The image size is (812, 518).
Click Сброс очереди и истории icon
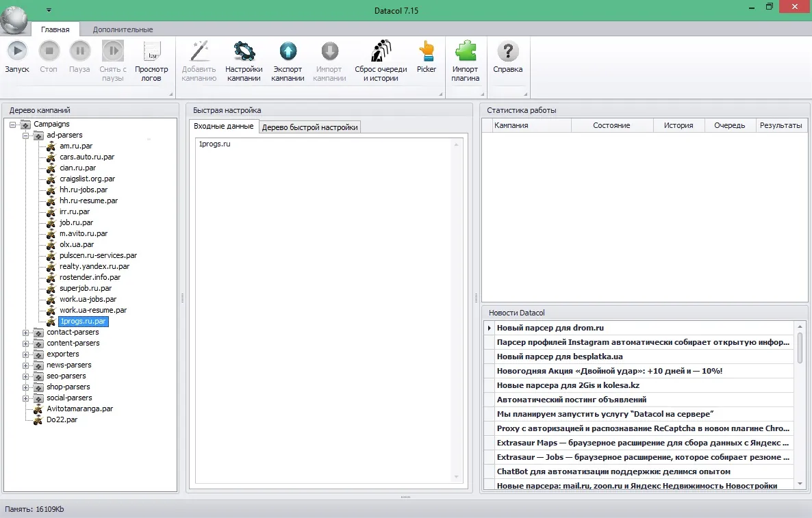[x=381, y=51]
